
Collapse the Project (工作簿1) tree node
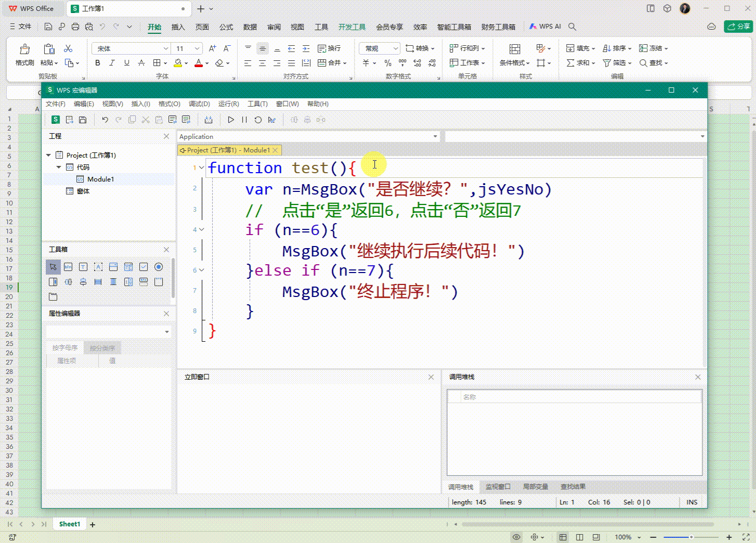(x=48, y=155)
